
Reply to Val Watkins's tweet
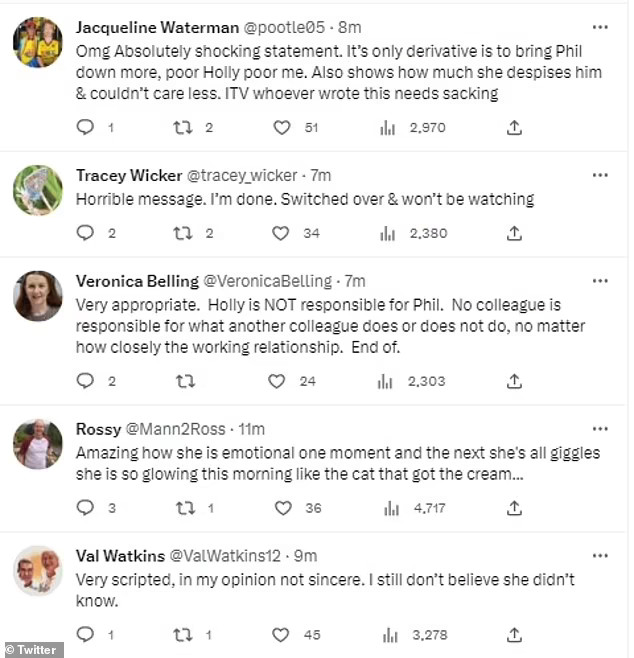point(86,634)
